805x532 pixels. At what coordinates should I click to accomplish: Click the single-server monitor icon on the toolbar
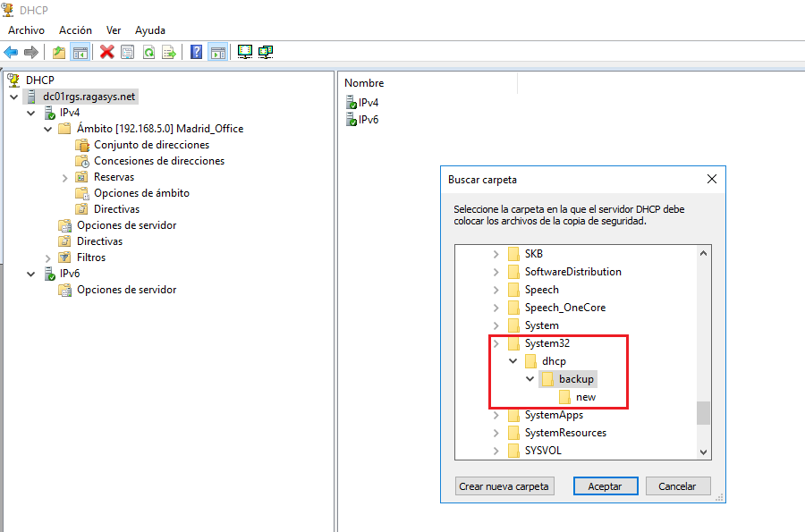pyautogui.click(x=243, y=51)
